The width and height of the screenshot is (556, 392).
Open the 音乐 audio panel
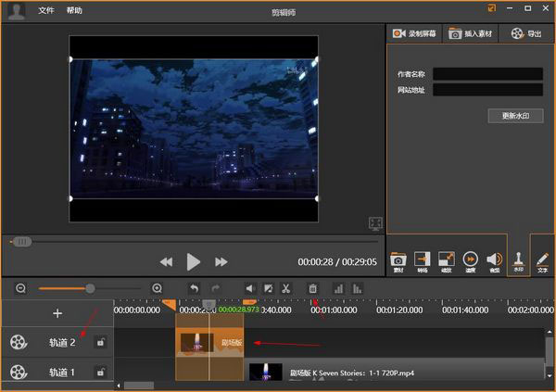[x=494, y=261]
